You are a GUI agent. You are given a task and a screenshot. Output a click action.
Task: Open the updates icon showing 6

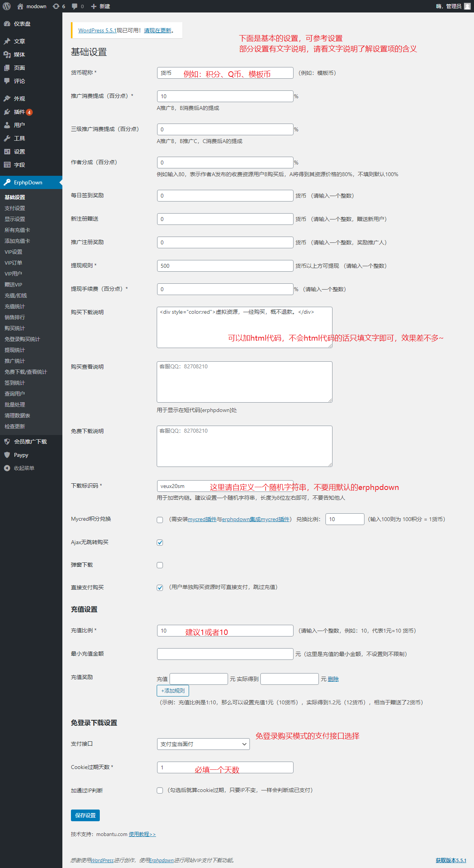(56, 6)
